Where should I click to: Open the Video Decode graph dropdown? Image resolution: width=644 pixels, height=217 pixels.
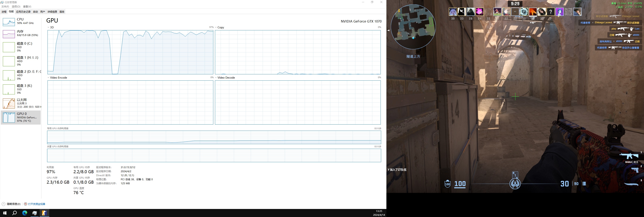[216, 78]
